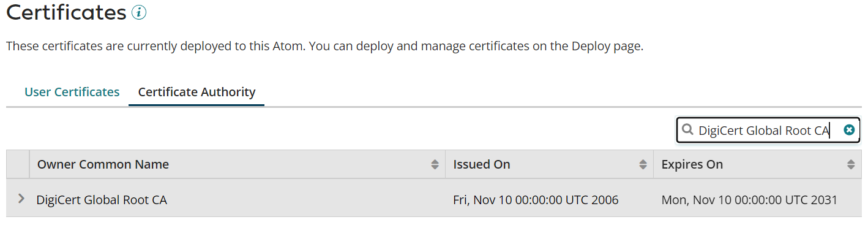The image size is (868, 225).
Task: Click the empty header cell above the expander
Action: pos(18,164)
